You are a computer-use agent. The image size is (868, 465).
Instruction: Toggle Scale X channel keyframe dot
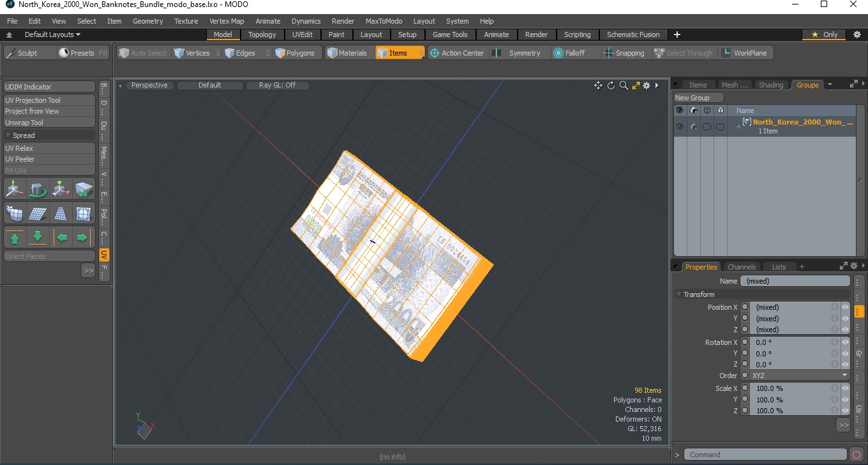pos(745,388)
